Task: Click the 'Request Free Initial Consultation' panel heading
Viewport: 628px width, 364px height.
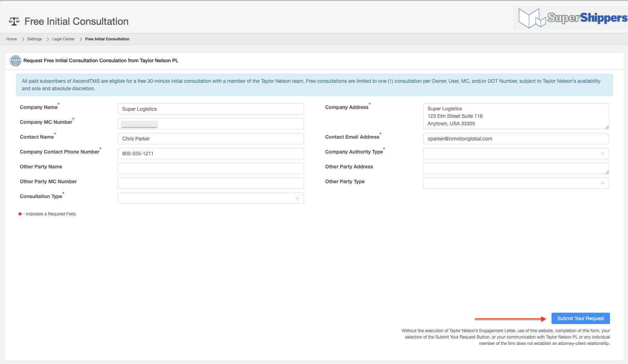Action: pyautogui.click(x=101, y=60)
